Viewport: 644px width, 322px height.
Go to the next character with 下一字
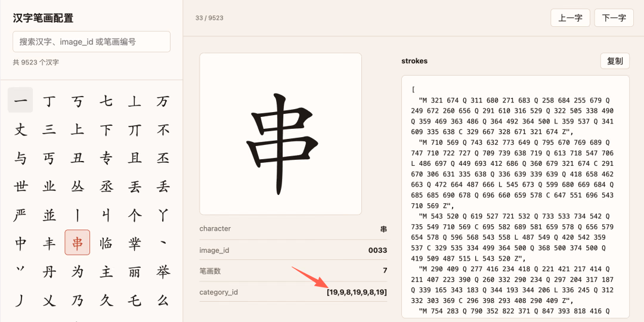pyautogui.click(x=614, y=18)
